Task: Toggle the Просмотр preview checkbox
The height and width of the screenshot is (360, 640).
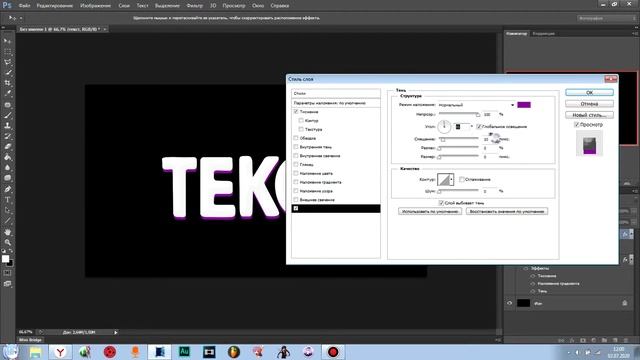Action: 577,124
